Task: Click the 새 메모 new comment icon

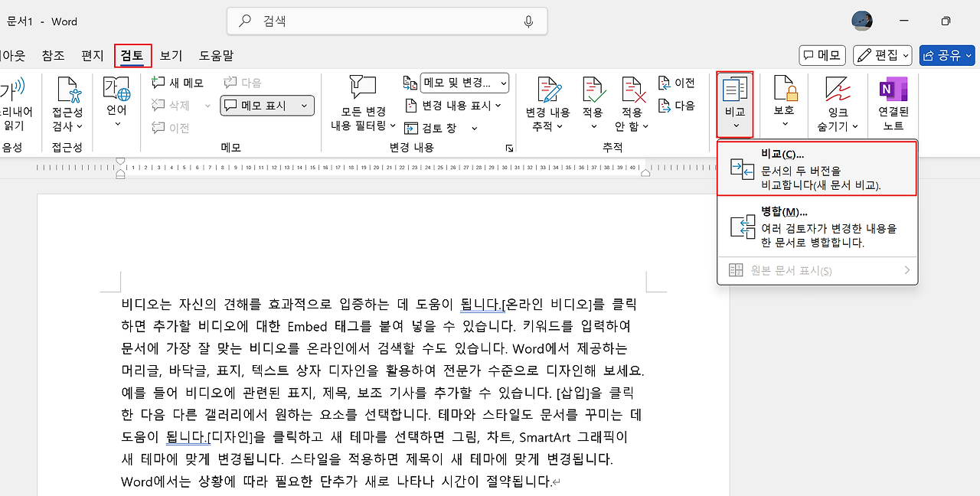Action: tap(158, 83)
